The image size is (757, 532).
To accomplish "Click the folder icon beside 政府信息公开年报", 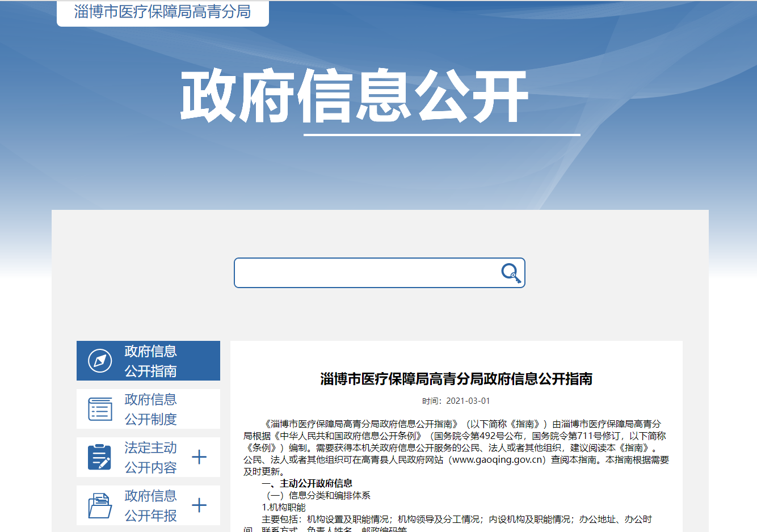I will tap(100, 505).
